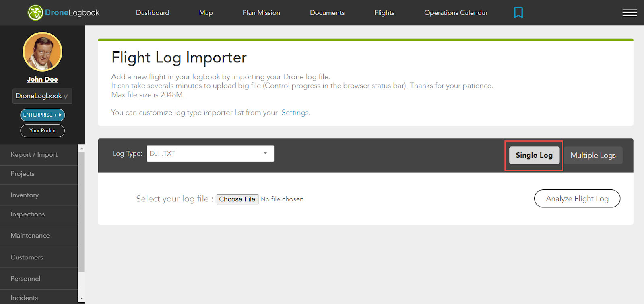Open the Log Type DJI .TXT dropdown
This screenshot has height=304, width=644.
(210, 154)
